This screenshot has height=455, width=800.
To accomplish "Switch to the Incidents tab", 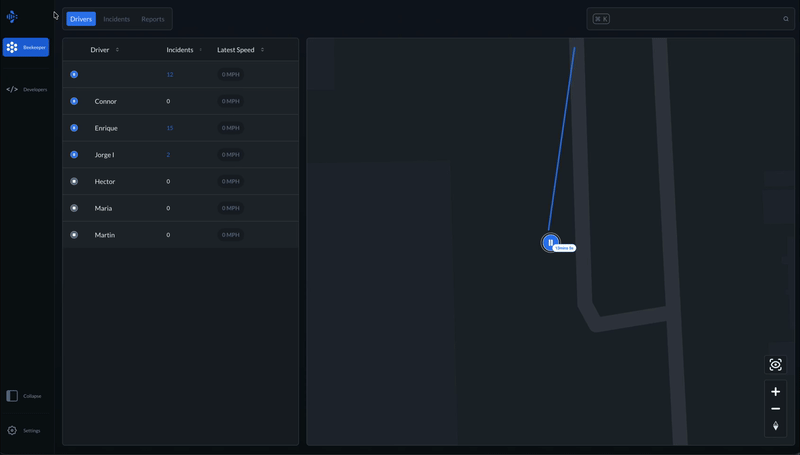I will coord(116,19).
